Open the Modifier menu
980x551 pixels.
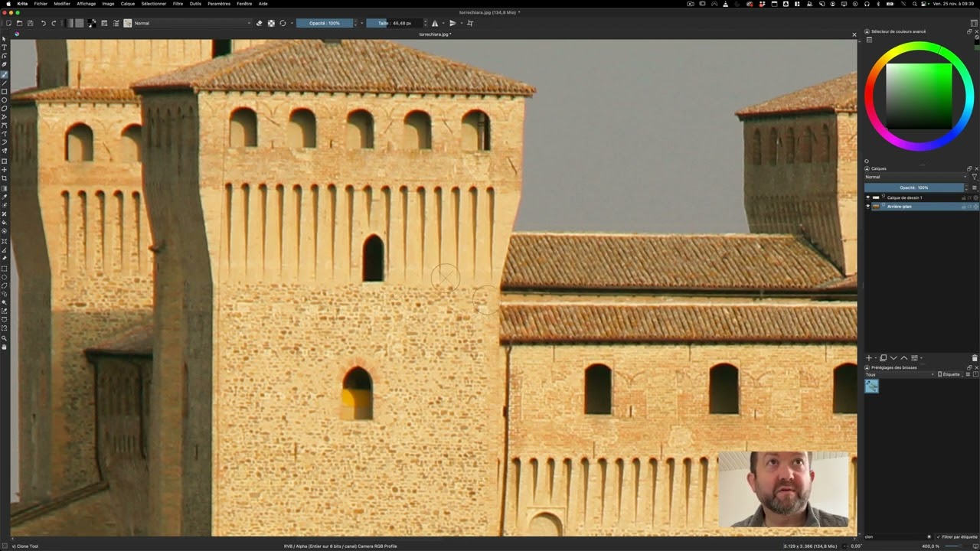(x=62, y=3)
